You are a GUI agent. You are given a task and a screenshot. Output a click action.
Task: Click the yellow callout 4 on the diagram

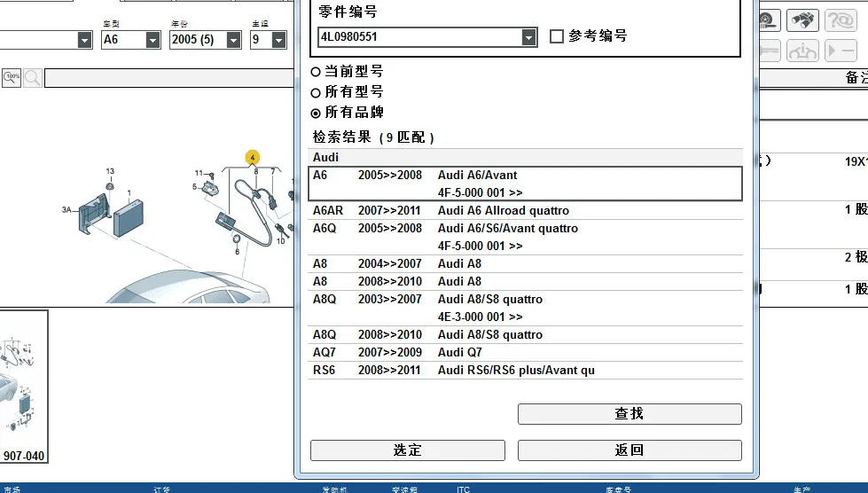coord(253,158)
